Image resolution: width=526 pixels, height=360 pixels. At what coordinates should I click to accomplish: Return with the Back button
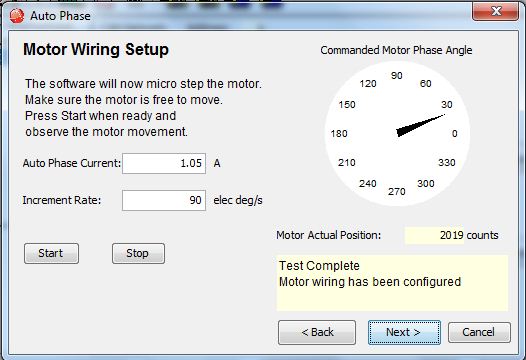pos(317,332)
